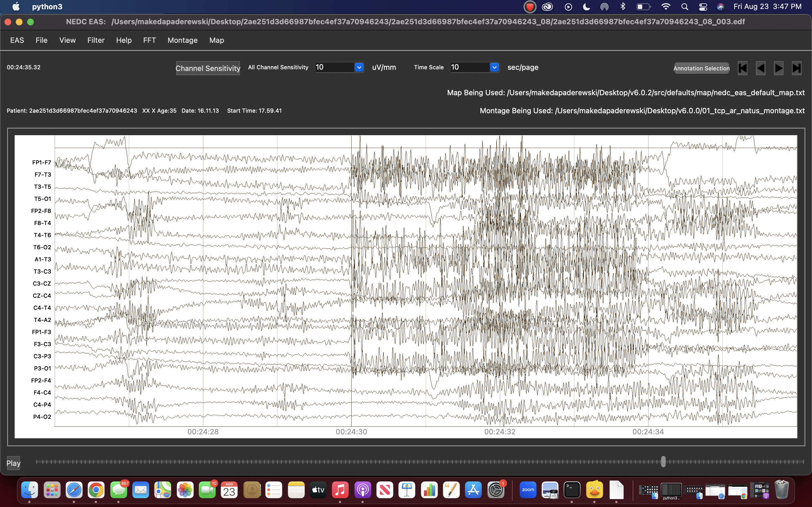Advance to next page using right arrow icon
The width and height of the screenshot is (812, 507).
click(x=778, y=68)
